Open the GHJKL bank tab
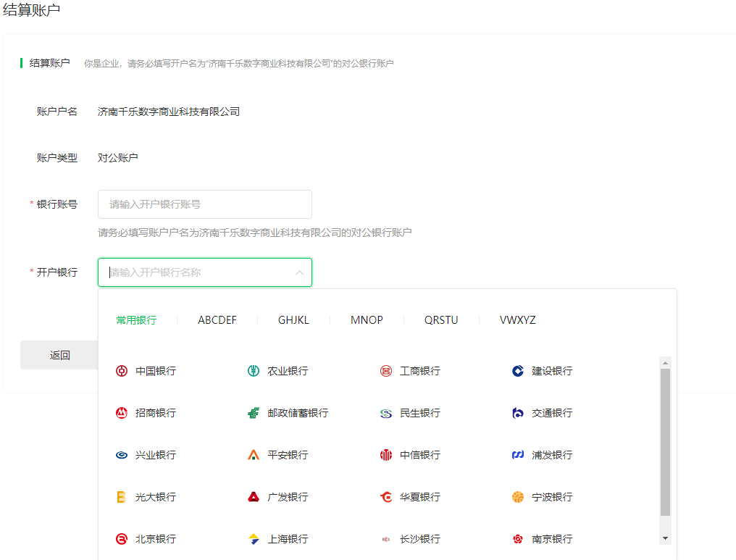The image size is (736, 560). point(293,320)
